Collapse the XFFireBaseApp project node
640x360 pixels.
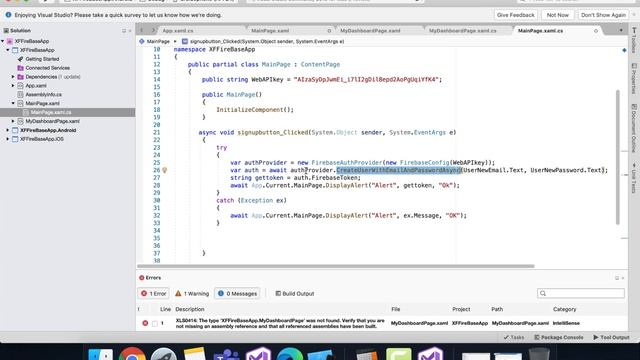click(8, 50)
